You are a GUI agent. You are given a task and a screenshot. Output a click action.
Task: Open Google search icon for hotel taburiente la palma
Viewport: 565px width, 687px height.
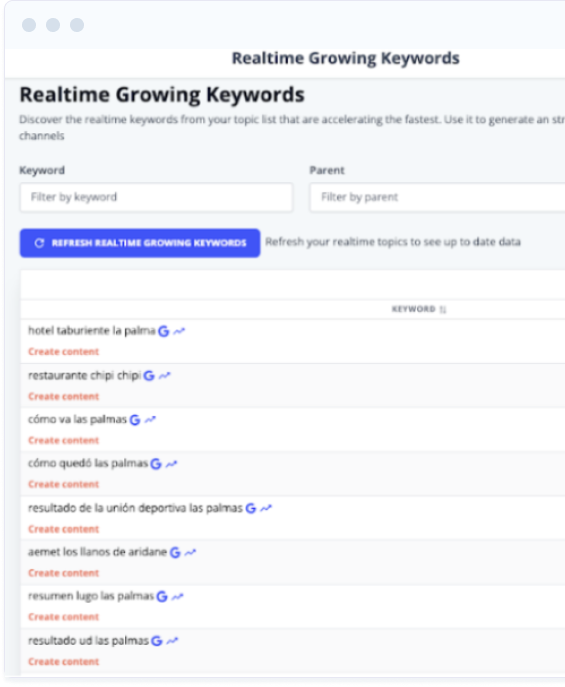pos(164,331)
